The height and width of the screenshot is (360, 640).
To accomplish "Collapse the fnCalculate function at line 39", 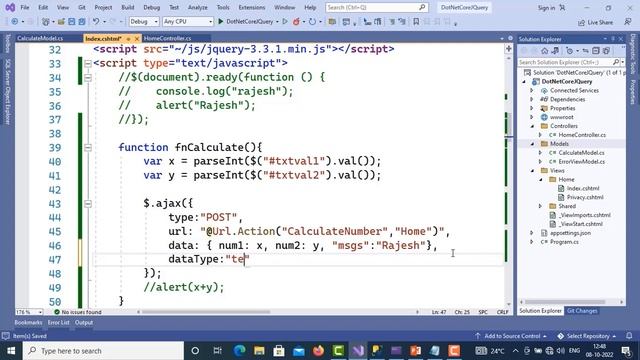I will click(x=88, y=147).
